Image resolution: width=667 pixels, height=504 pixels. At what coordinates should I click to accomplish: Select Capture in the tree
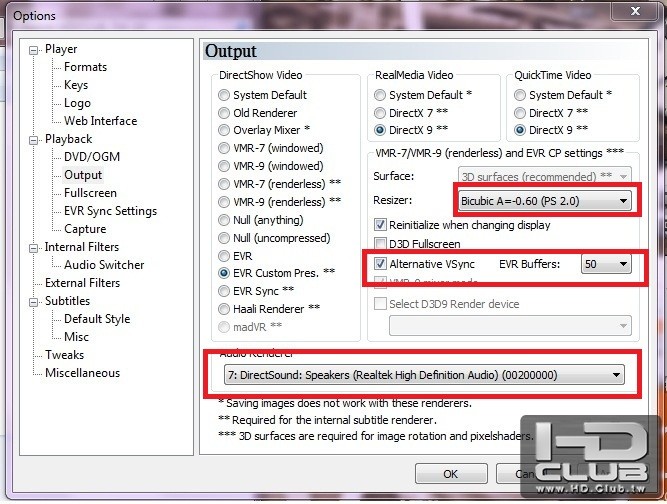85,229
